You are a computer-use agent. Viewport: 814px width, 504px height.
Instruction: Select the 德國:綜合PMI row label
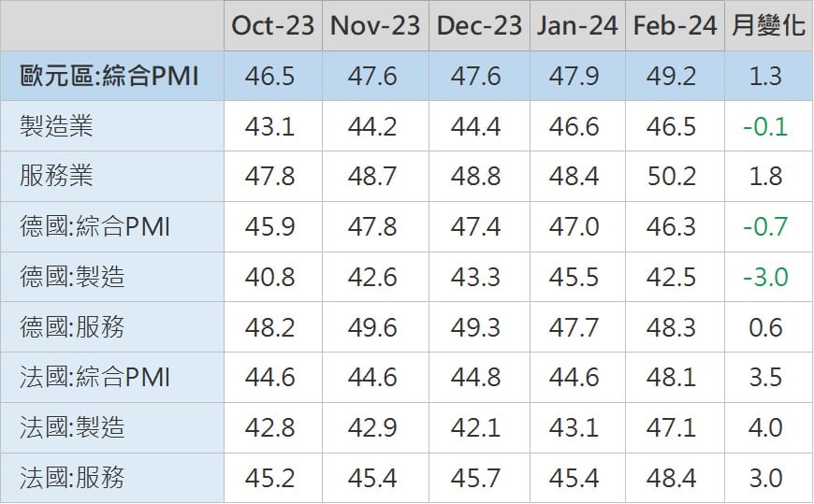94,226
